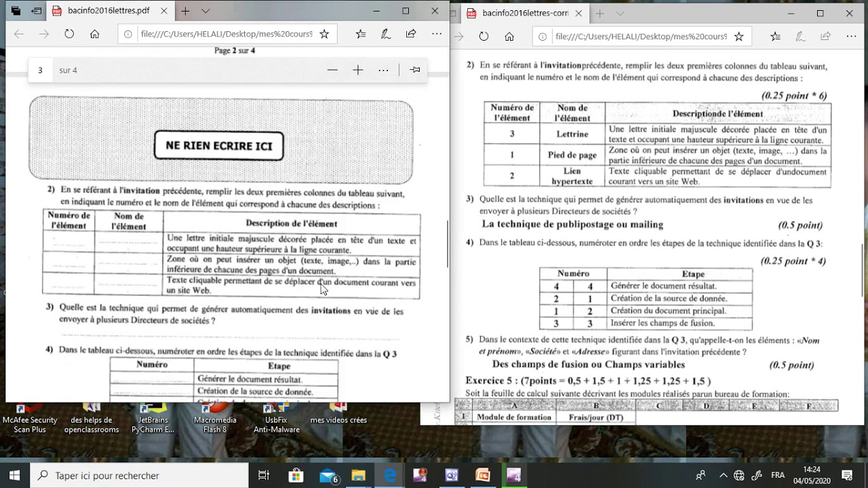This screenshot has width=868, height=488.
Task: Open Task View from taskbar
Action: (264, 476)
